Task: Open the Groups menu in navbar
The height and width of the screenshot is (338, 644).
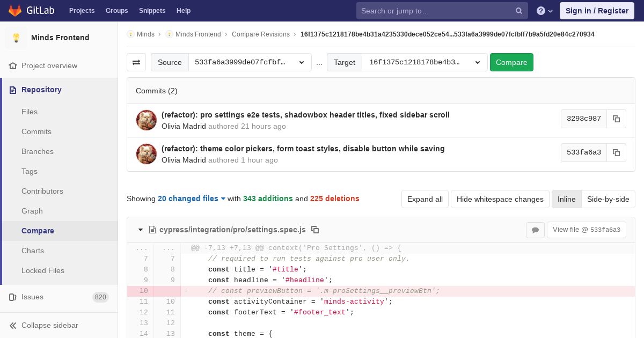Action: (x=116, y=11)
